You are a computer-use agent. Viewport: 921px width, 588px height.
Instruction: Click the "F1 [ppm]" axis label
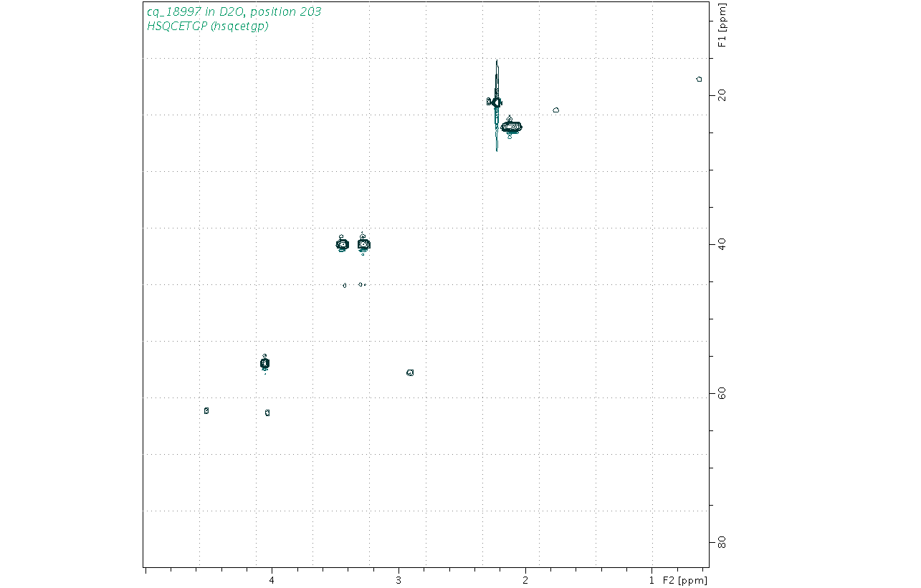point(722,25)
